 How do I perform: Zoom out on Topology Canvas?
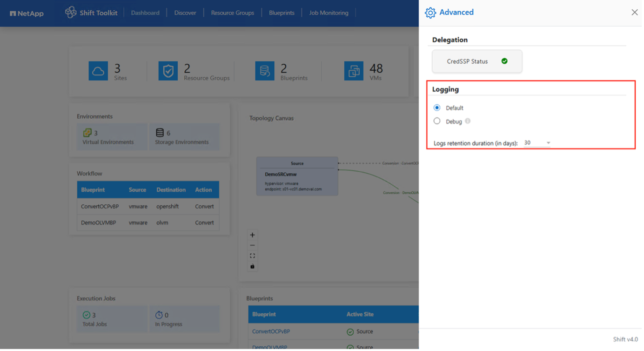click(x=252, y=245)
